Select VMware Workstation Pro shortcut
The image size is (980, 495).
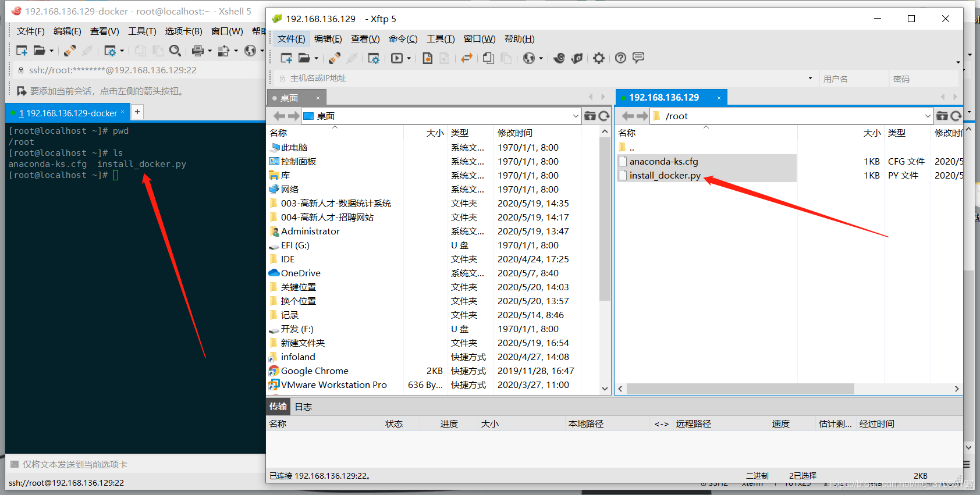click(x=334, y=384)
